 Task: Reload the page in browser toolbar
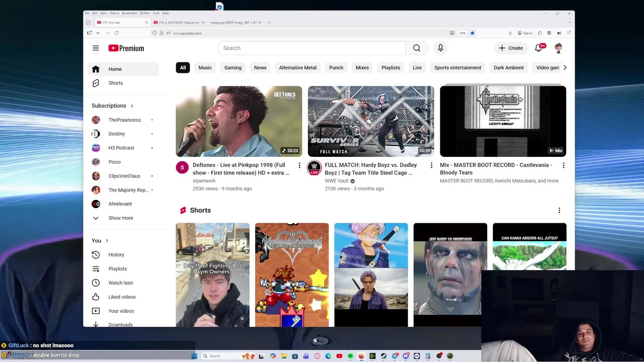(x=116, y=33)
